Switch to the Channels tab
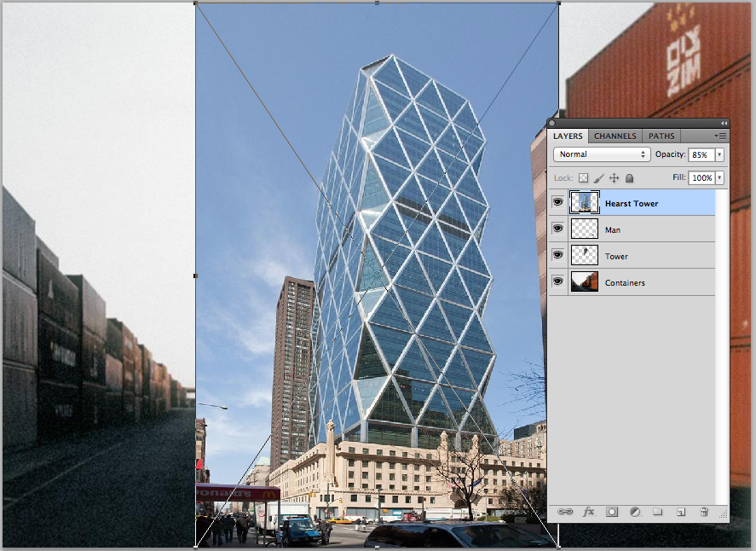The width and height of the screenshot is (756, 551). (x=615, y=136)
